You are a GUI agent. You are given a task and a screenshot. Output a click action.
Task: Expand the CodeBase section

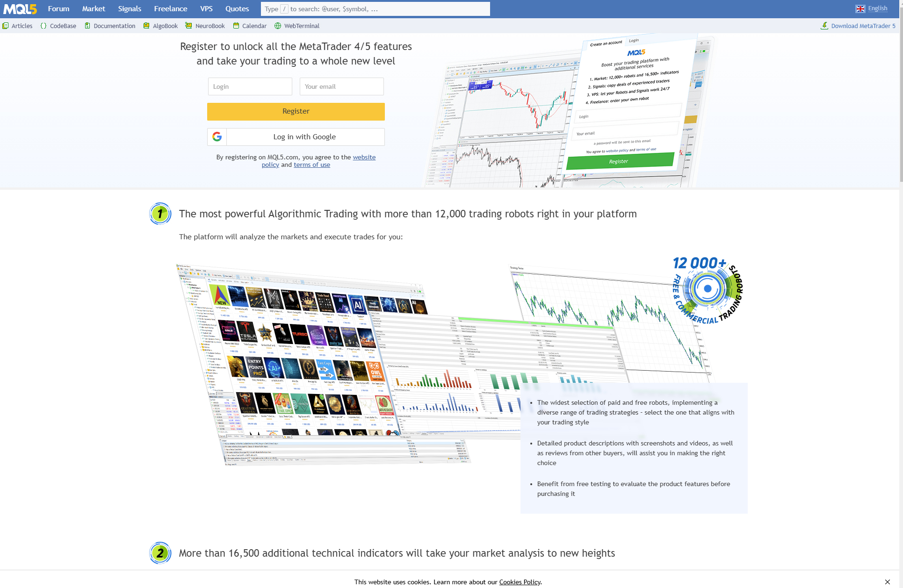[x=58, y=25]
